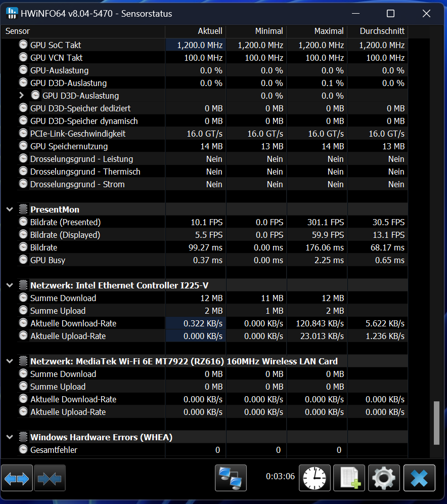Click the clock reset timer button
Screen dimensions: 447x504
pyautogui.click(x=315, y=478)
